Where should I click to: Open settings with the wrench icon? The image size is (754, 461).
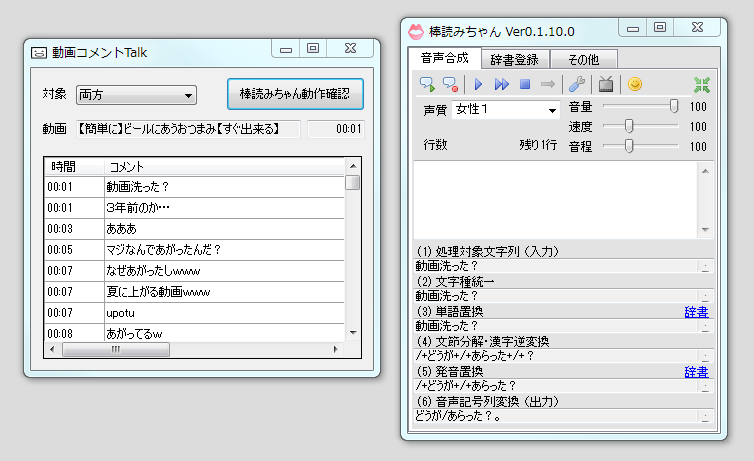tap(577, 85)
